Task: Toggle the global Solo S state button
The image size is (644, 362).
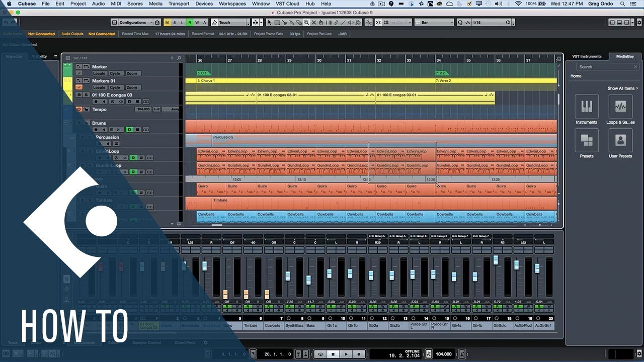Action: [175, 23]
